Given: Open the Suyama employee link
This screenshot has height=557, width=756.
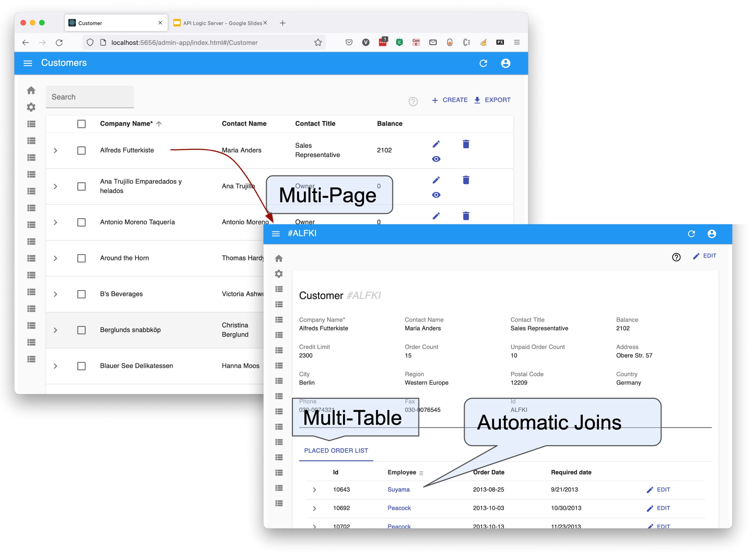Looking at the screenshot, I should coord(398,490).
